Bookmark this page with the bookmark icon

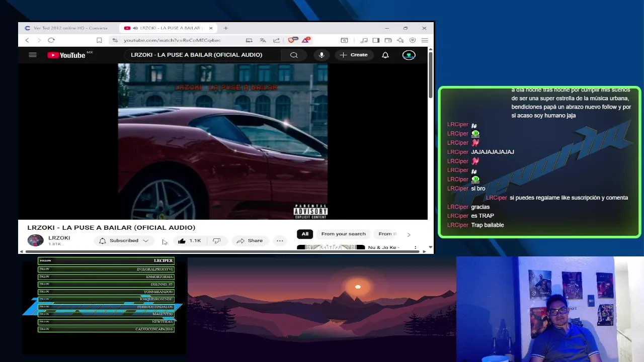coord(99,40)
